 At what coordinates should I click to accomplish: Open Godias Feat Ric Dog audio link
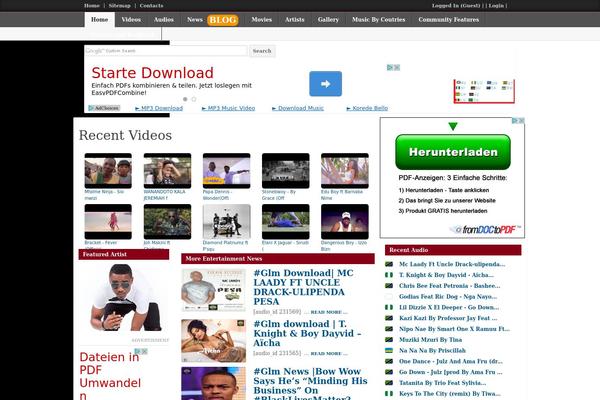[448, 297]
